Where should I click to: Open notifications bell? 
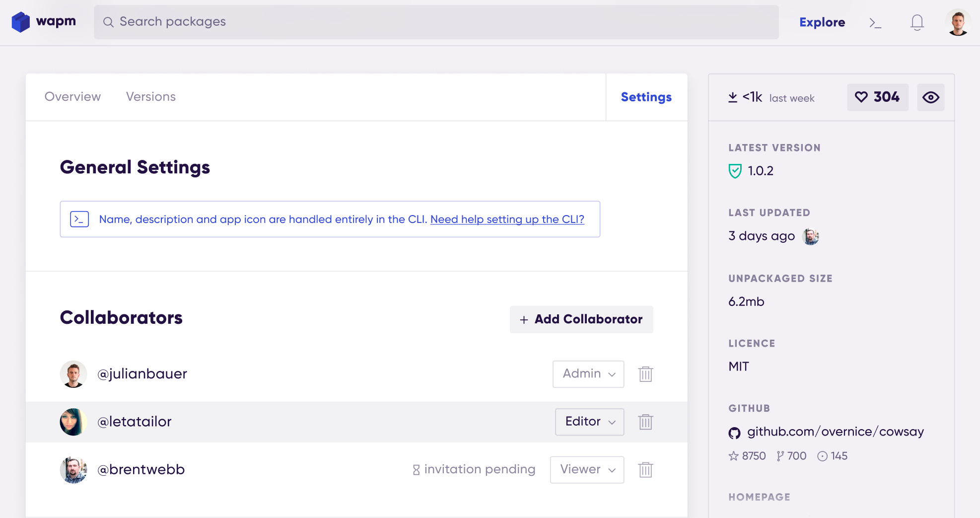(x=917, y=22)
